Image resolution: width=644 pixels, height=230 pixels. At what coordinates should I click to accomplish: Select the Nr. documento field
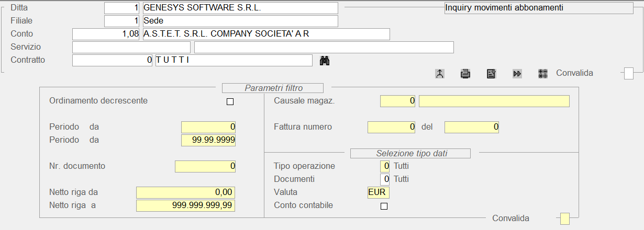[205, 166]
